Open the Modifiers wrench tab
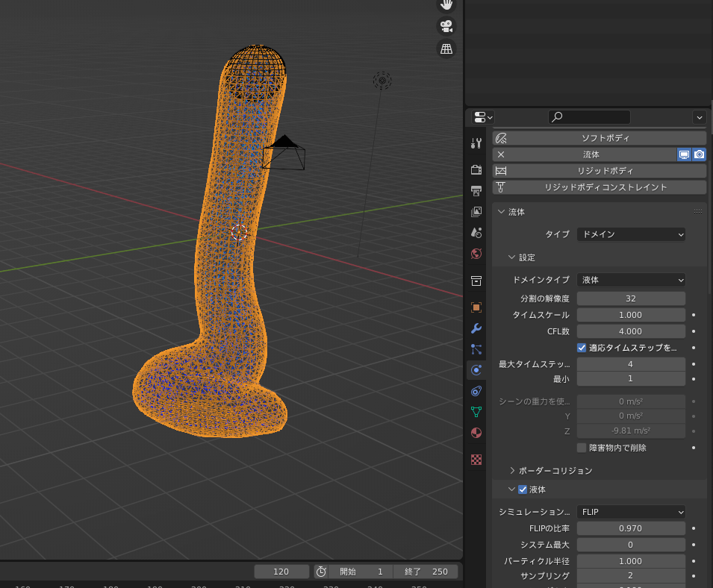Image resolution: width=713 pixels, height=588 pixels. pos(476,328)
